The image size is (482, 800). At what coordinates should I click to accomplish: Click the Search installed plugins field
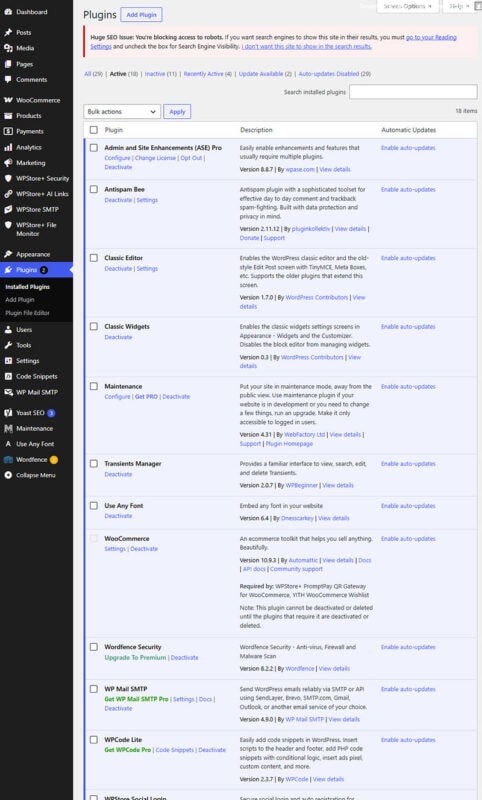pyautogui.click(x=413, y=92)
